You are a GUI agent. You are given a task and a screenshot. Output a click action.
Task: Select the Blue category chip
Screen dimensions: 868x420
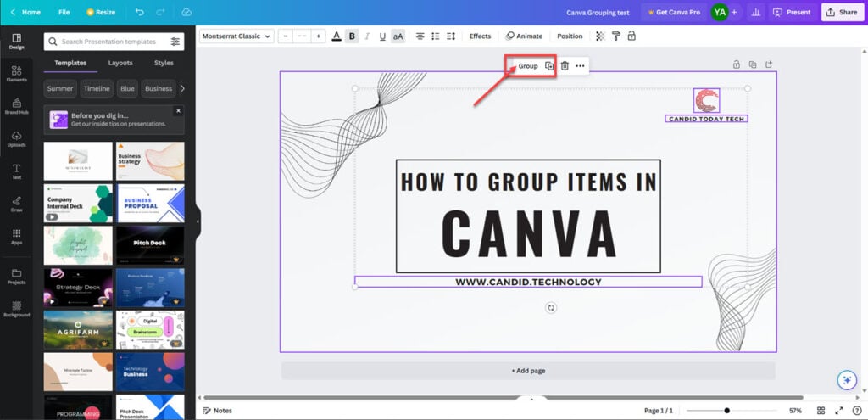click(127, 88)
